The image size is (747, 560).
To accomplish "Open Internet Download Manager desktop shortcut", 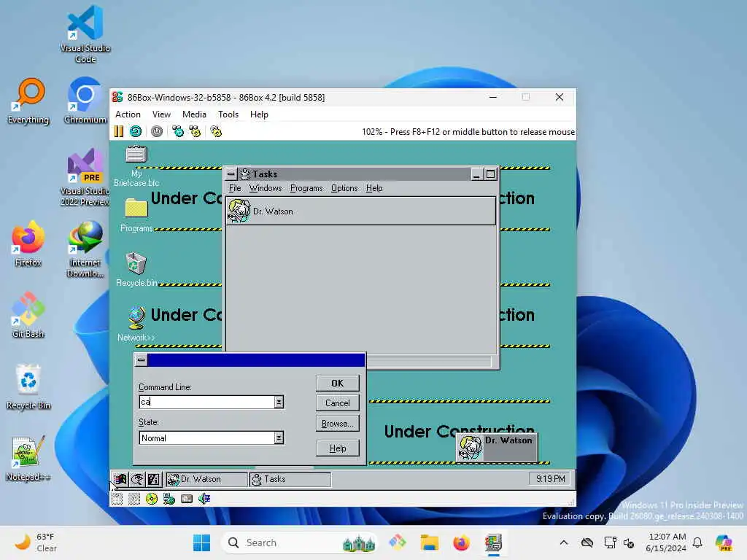I will 85,249.
